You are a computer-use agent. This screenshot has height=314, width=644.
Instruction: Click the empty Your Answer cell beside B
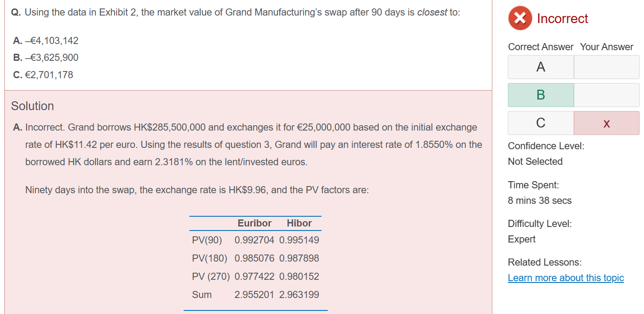pyautogui.click(x=606, y=95)
